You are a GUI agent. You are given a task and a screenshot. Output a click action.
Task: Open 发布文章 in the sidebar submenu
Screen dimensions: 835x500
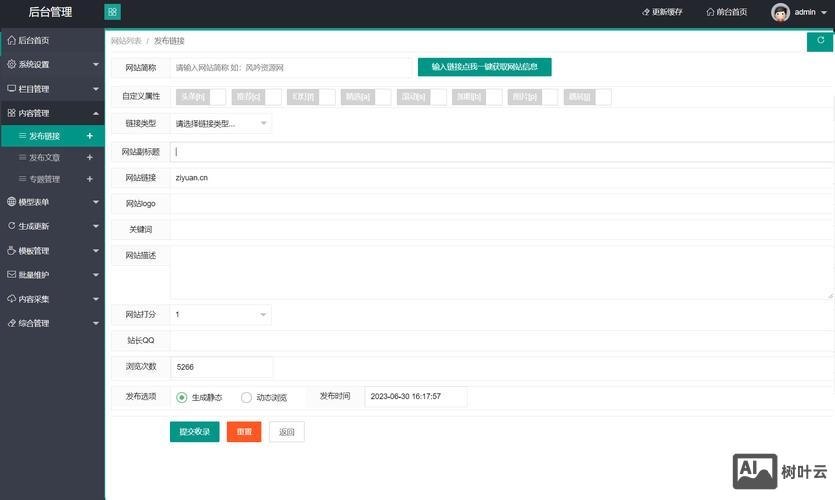[x=44, y=158]
